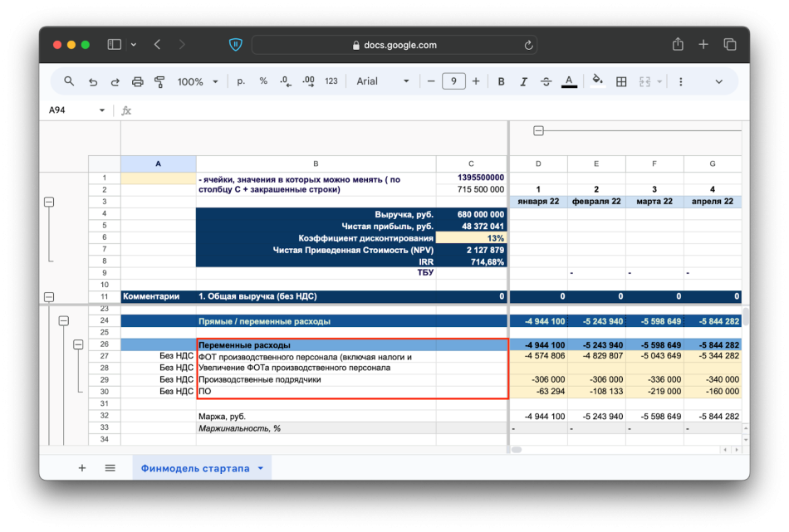Click the Undo arrow icon
This screenshot has height=532, width=789.
point(93,81)
